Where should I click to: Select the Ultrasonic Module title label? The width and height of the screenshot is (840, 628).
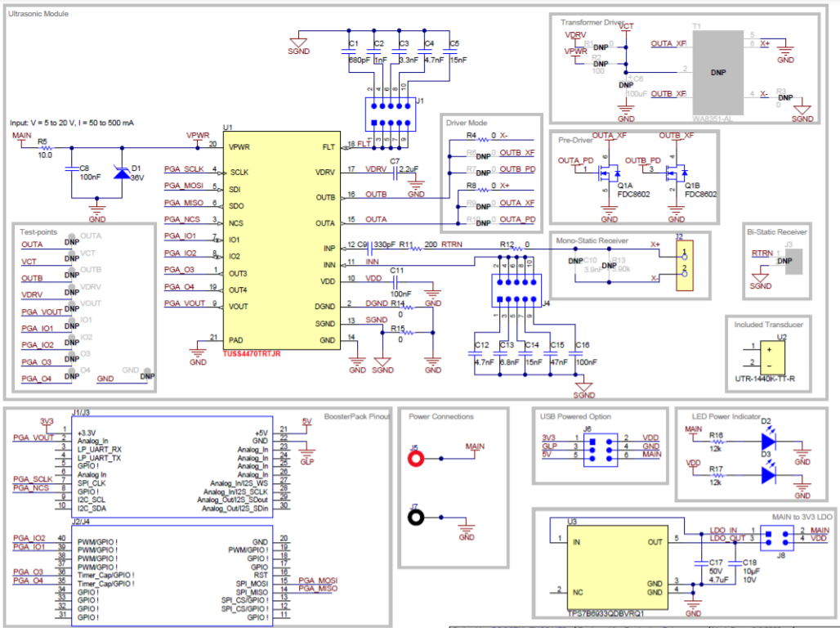pos(38,13)
